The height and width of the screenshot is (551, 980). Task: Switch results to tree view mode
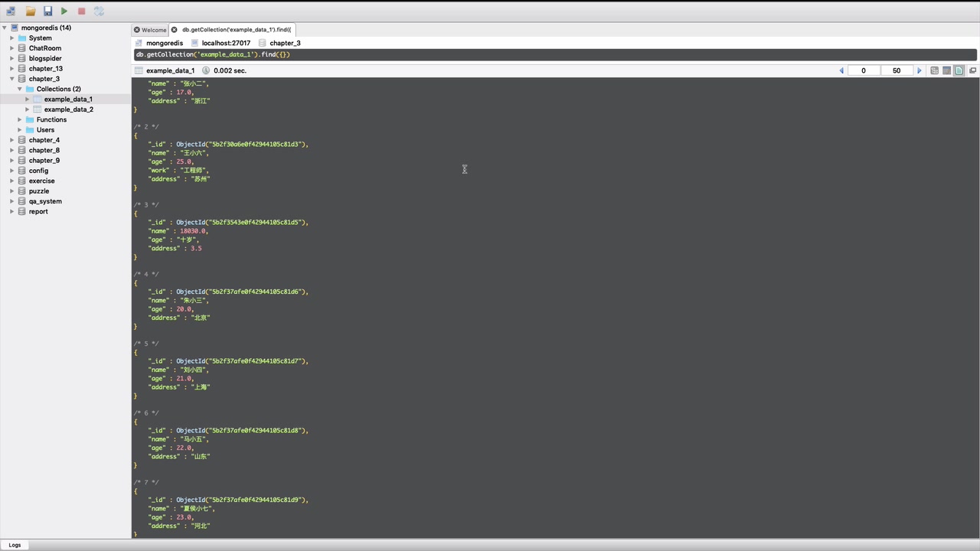(934, 70)
